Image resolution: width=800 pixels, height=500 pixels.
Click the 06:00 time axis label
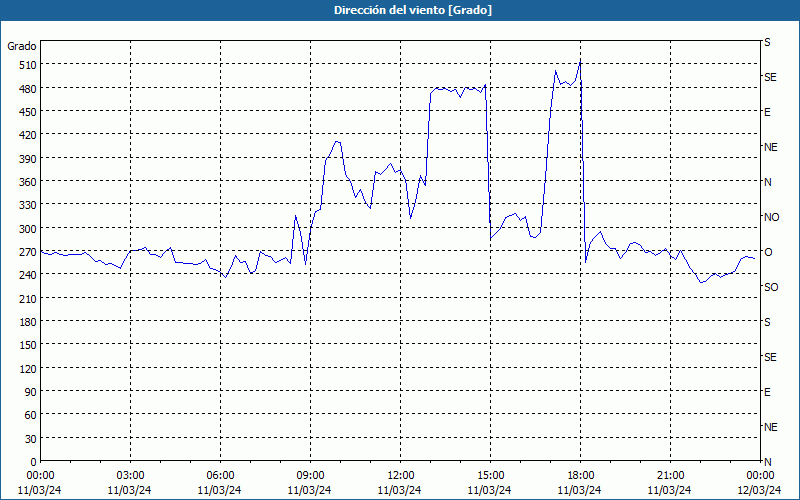coord(220,476)
